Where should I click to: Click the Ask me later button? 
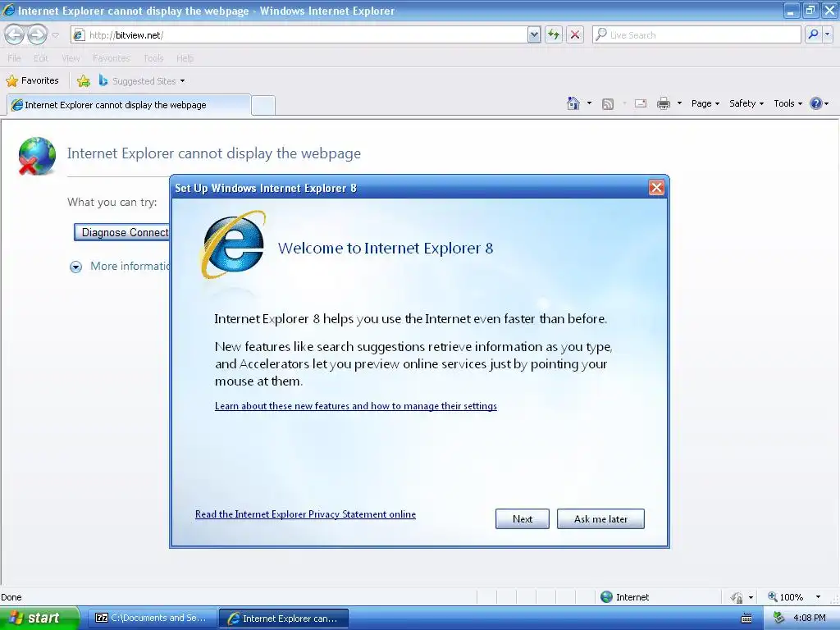(600, 518)
